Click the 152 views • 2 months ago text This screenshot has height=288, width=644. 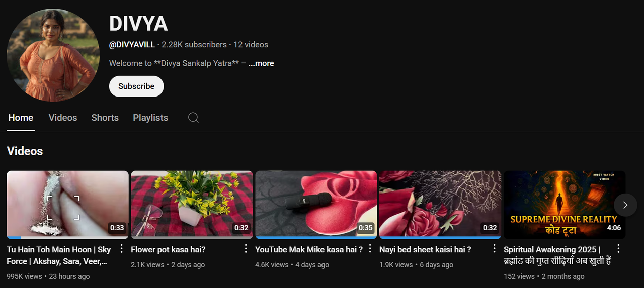544,276
